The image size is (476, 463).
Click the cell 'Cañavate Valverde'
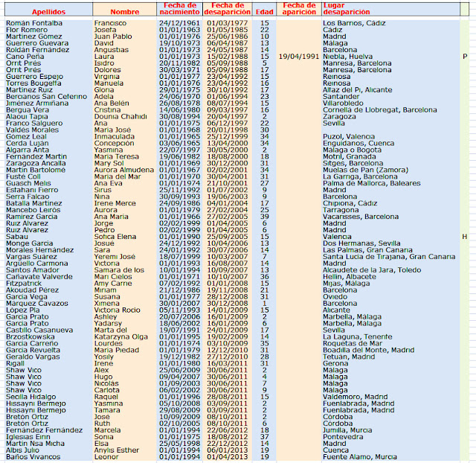(x=39, y=277)
